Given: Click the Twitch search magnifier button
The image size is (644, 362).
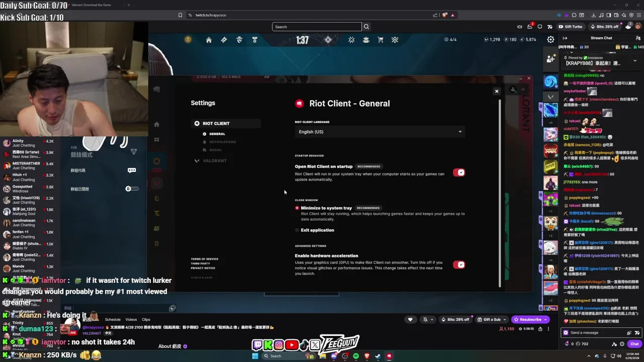Looking at the screenshot, I should pos(366,27).
